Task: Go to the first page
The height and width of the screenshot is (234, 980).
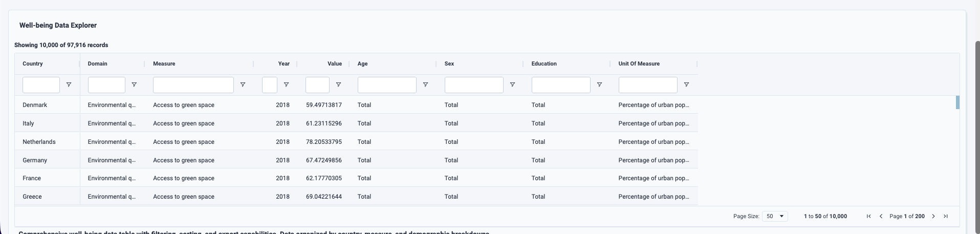Action: (868, 217)
